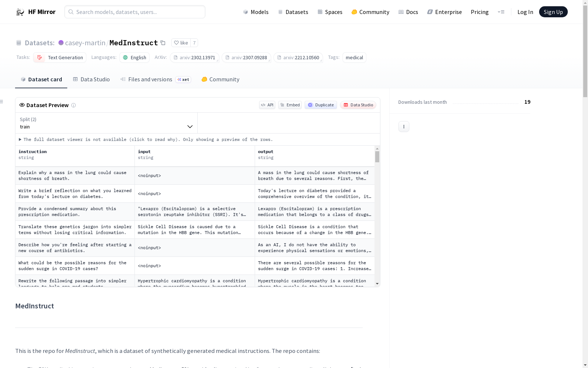Image resolution: width=588 pixels, height=368 pixels.
Task: Copy the dataset name with the copy icon
Action: click(x=163, y=43)
